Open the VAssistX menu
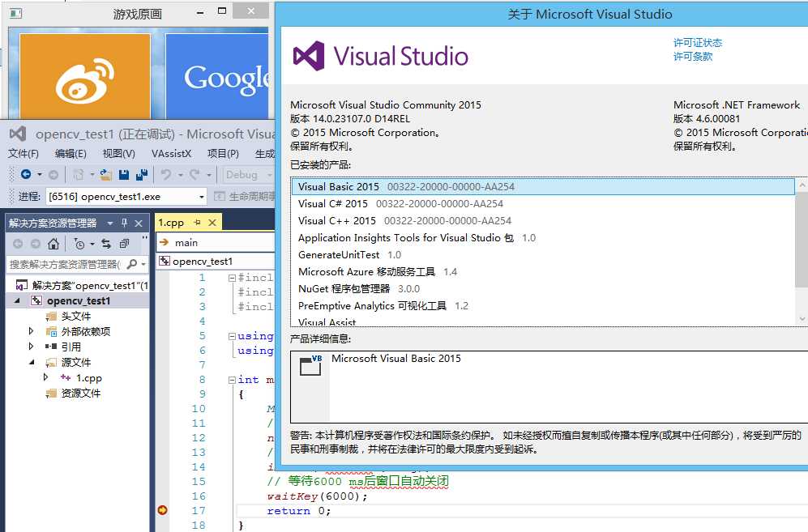The image size is (808, 532). click(172, 154)
